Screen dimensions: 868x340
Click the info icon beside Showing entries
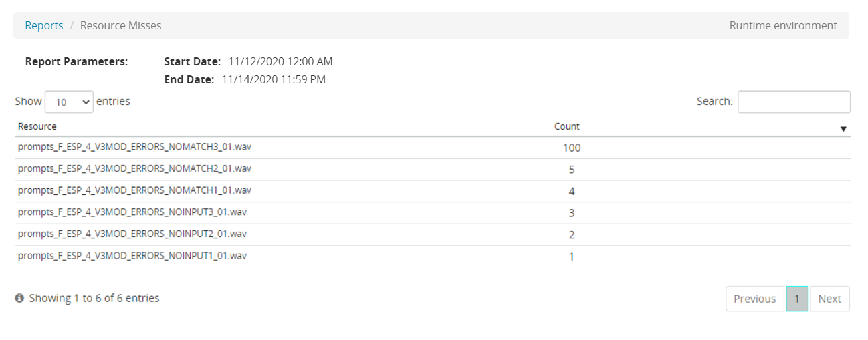pyautogui.click(x=20, y=298)
